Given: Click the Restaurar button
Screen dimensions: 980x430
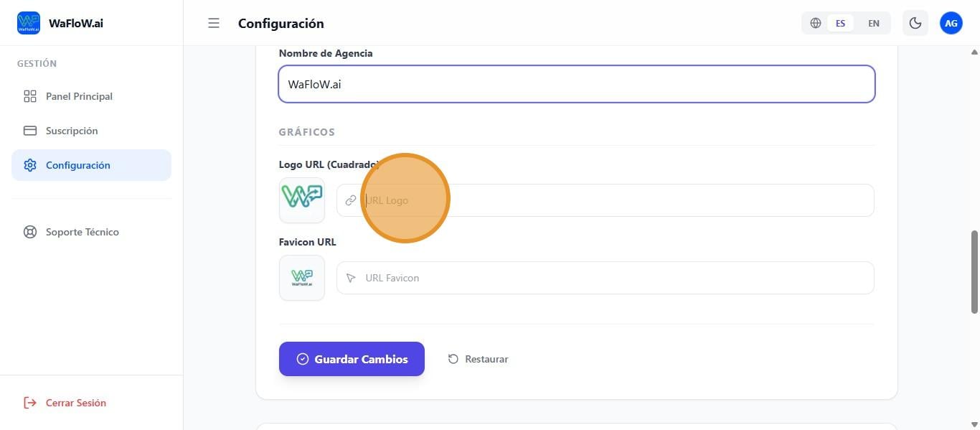Looking at the screenshot, I should pyautogui.click(x=479, y=359).
